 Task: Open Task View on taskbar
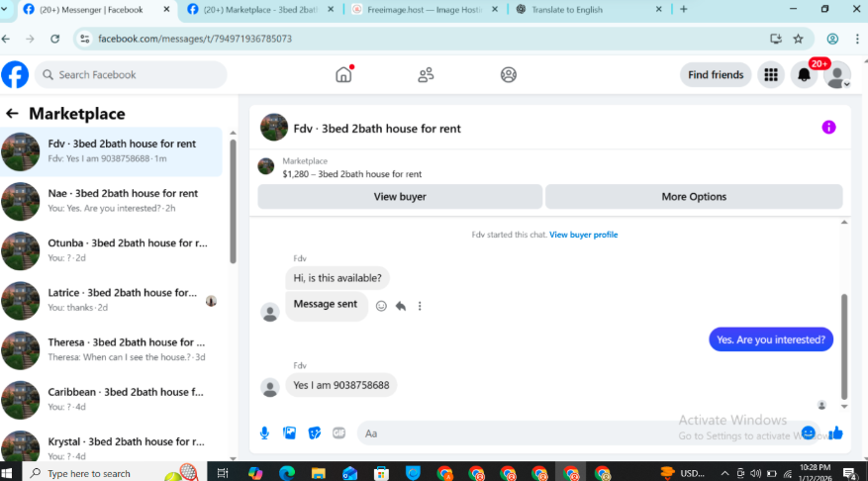(x=223, y=473)
